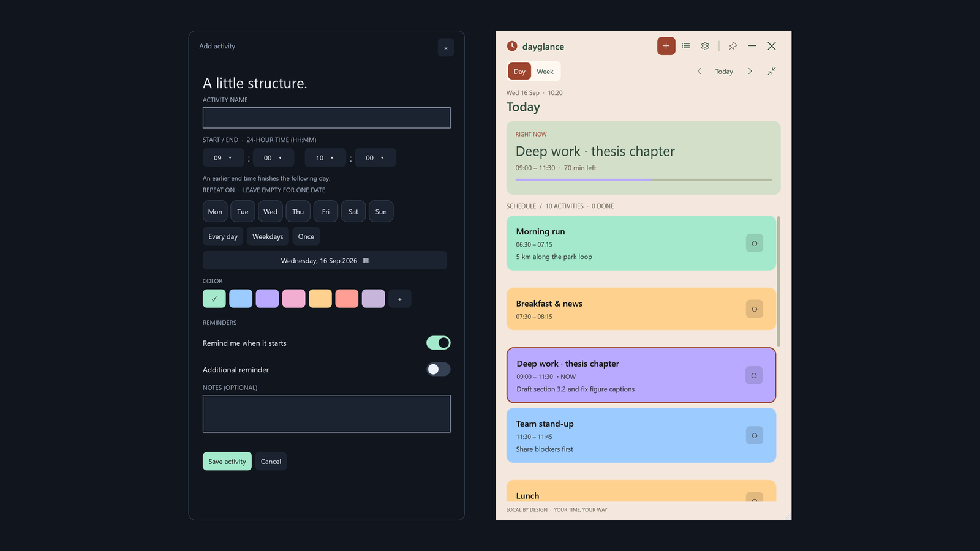Mark Team stand-up as done
This screenshot has height=551, width=980.
tap(754, 435)
